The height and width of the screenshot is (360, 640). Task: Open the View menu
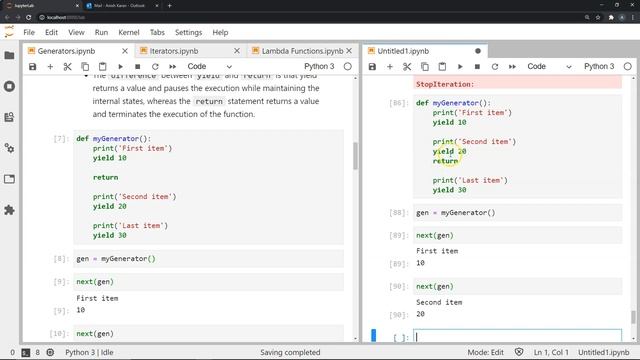point(76,32)
